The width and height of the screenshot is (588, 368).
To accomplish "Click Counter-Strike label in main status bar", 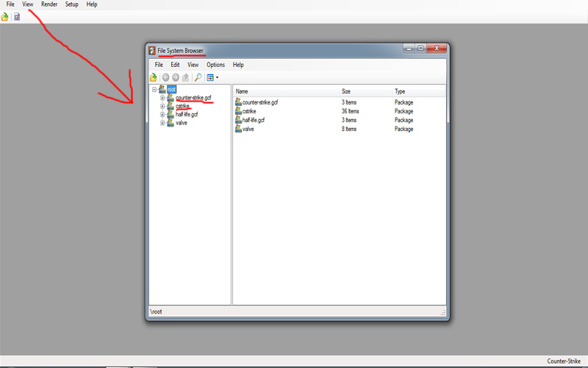I will [x=564, y=361].
